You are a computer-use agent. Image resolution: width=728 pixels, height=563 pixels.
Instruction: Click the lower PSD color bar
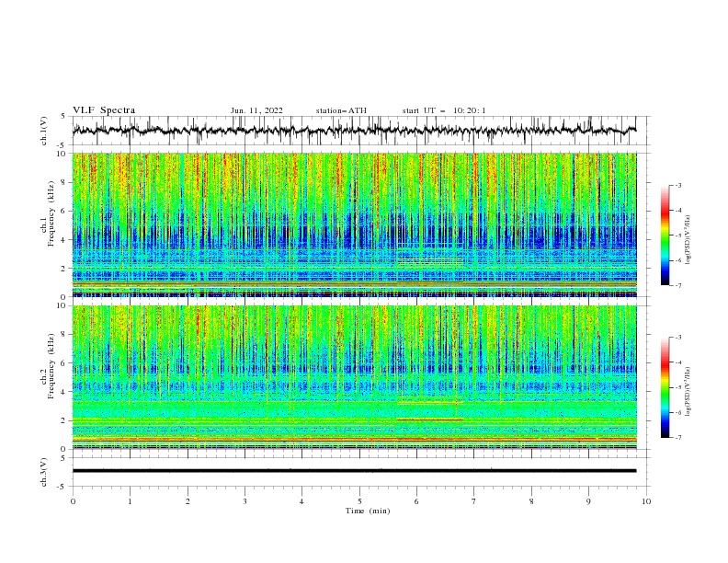(665, 387)
